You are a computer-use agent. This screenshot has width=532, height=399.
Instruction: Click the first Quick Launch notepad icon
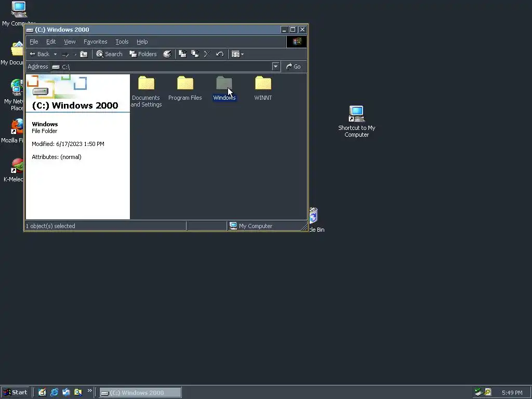pos(42,393)
